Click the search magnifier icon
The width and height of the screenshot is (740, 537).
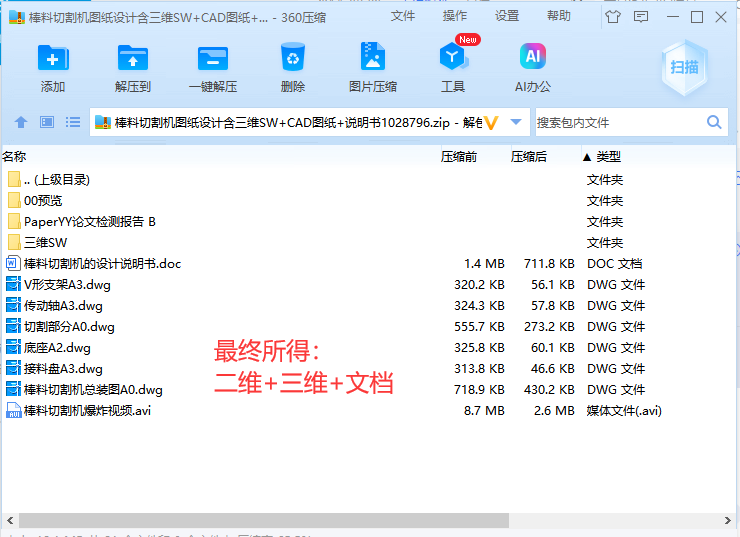point(714,123)
